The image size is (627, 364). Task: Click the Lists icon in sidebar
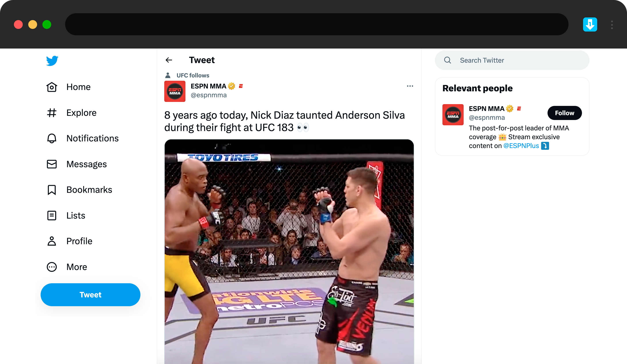pos(52,215)
